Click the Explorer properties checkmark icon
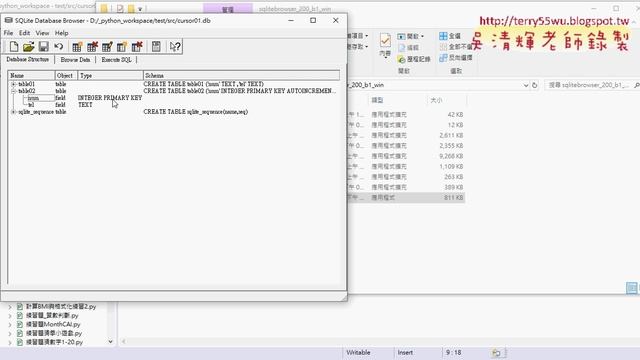This screenshot has height=360, width=640. [x=385, y=40]
